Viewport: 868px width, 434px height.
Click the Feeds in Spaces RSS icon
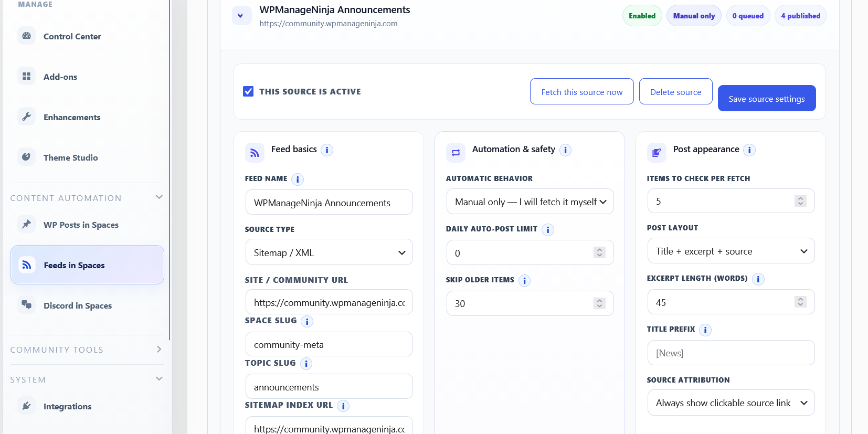tap(26, 264)
